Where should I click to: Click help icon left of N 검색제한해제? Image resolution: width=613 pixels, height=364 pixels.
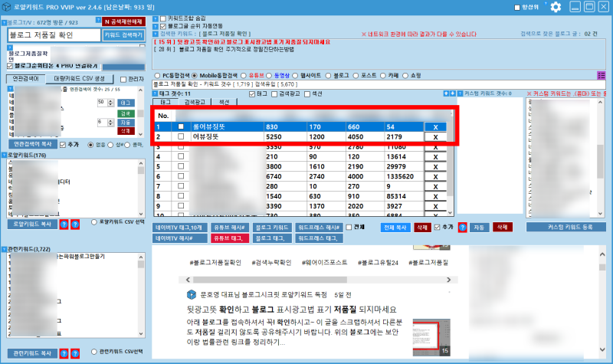point(98,20)
